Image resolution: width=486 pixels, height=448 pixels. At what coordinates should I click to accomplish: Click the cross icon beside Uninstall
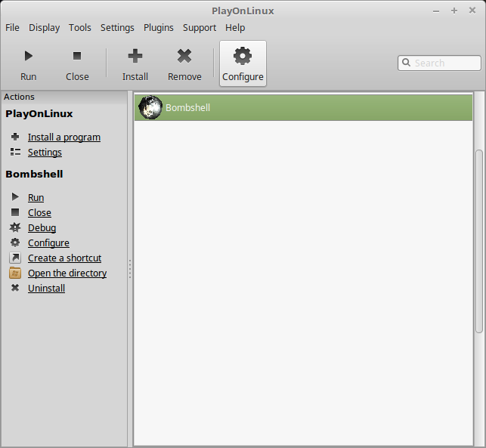coord(15,288)
